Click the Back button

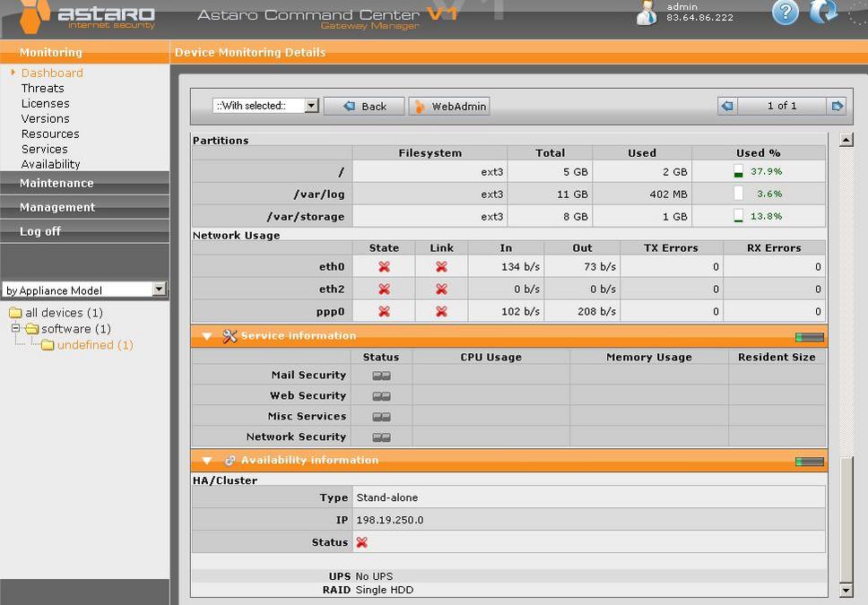click(364, 106)
